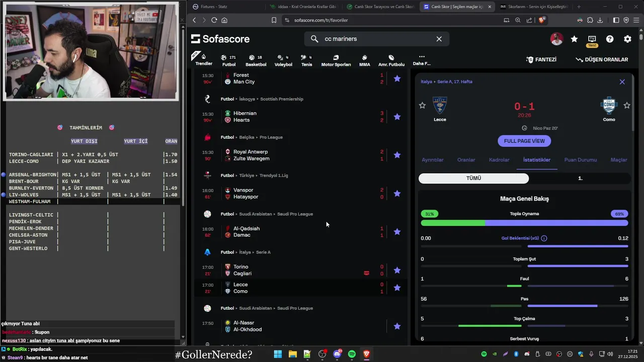Open favorites via header star icon
Image resolution: width=644 pixels, height=362 pixels.
point(574,39)
